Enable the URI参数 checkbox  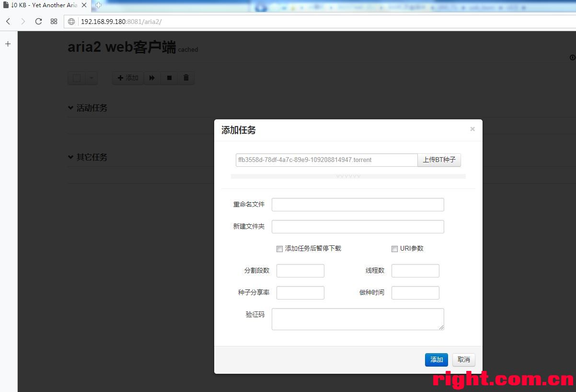pos(395,249)
